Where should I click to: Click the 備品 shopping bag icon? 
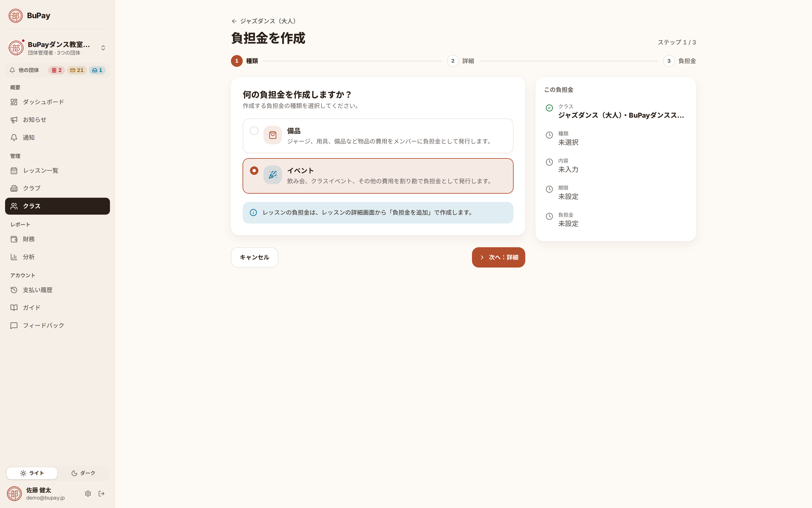click(272, 135)
